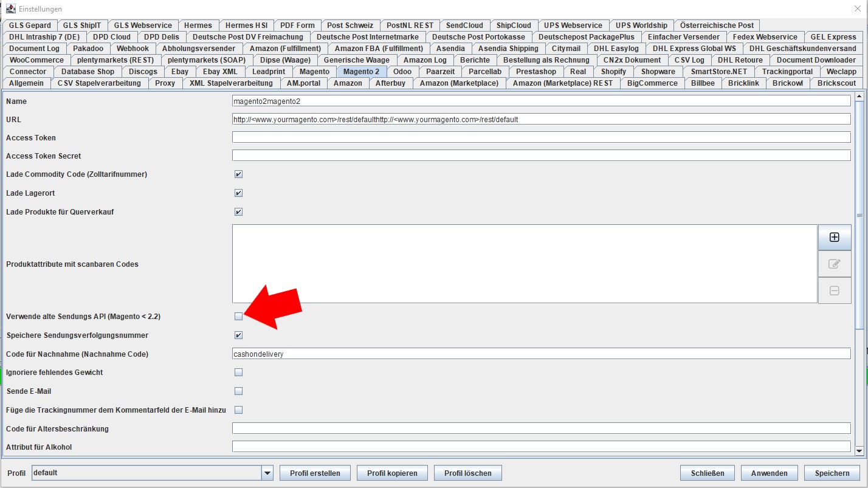868x488 pixels.
Task: Open the Allgemein tab
Action: [26, 83]
